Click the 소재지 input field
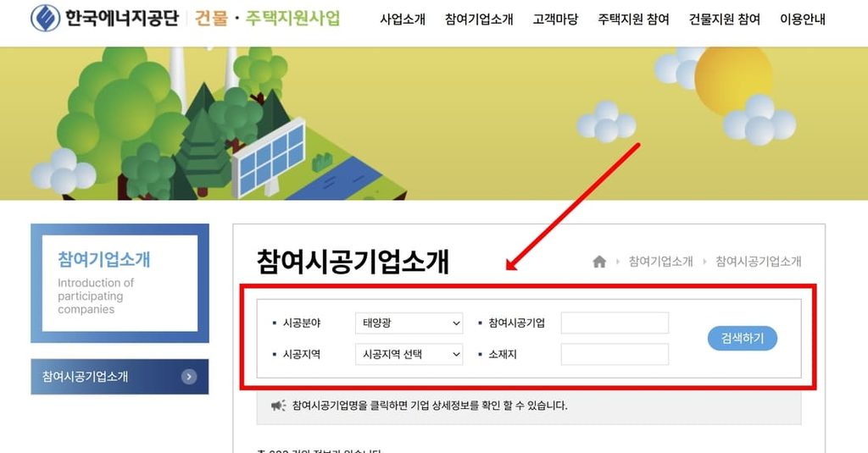Screen dimensions: 868x453 [615, 354]
